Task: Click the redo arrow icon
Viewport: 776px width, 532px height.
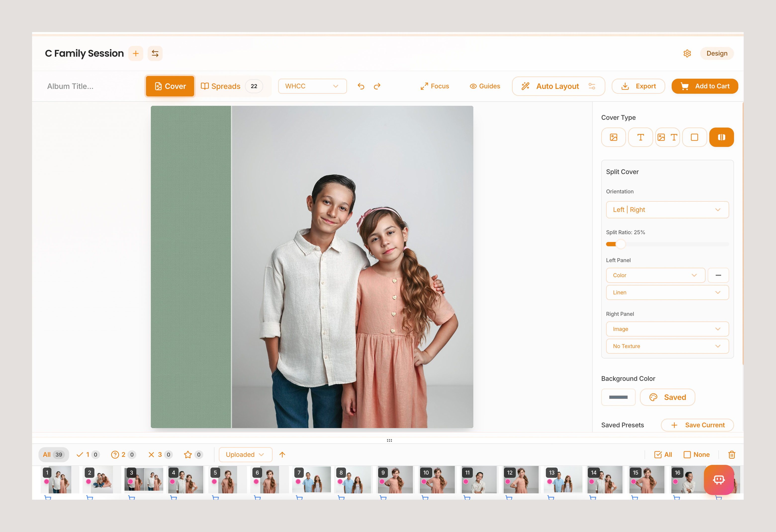Action: (377, 86)
